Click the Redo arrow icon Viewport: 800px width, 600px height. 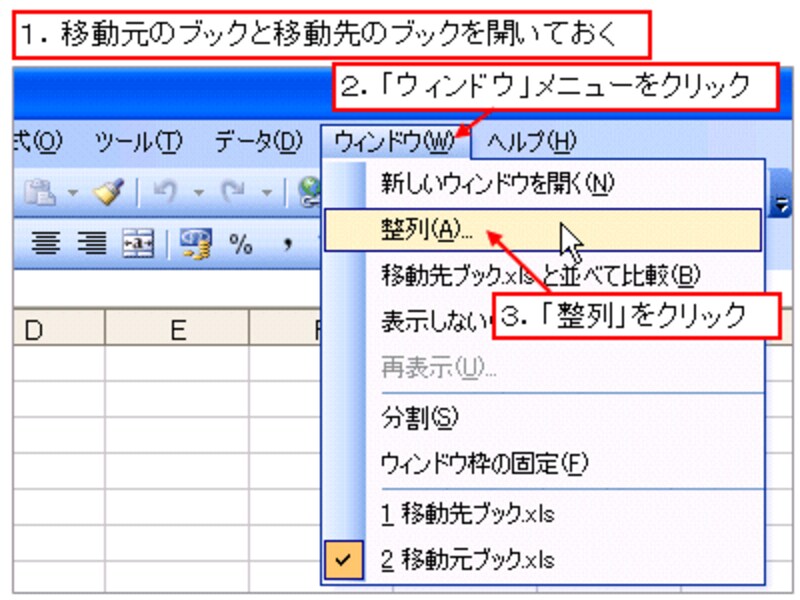click(233, 193)
